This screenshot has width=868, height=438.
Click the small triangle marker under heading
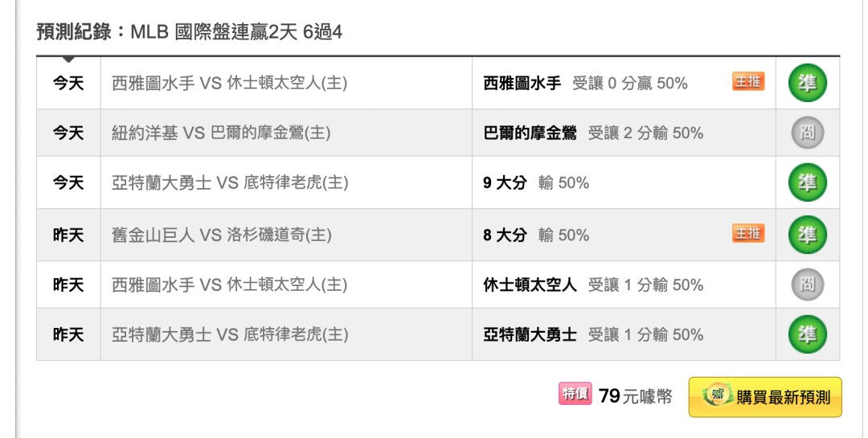68,59
